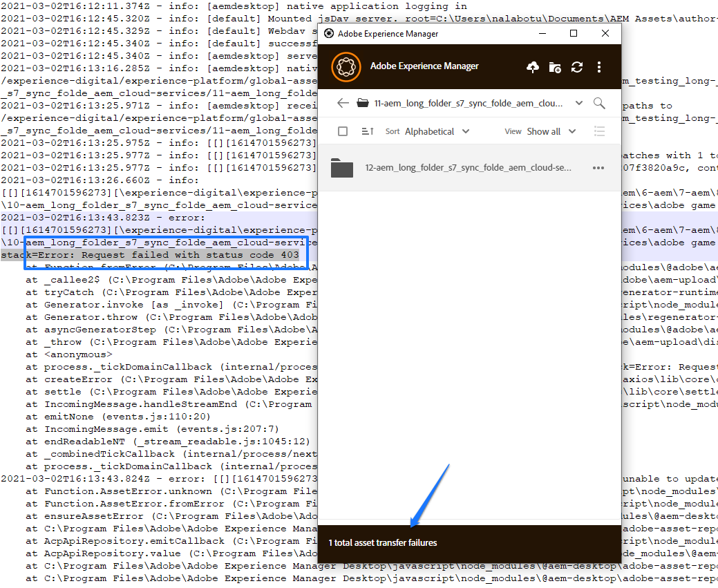Minimize the Adobe Experience Manager window
This screenshot has width=718, height=588.
(542, 33)
